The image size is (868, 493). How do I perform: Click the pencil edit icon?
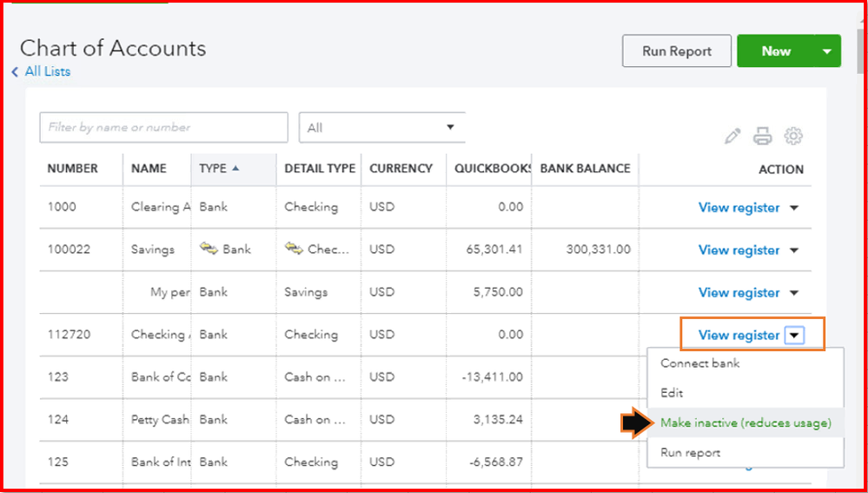[x=732, y=137]
